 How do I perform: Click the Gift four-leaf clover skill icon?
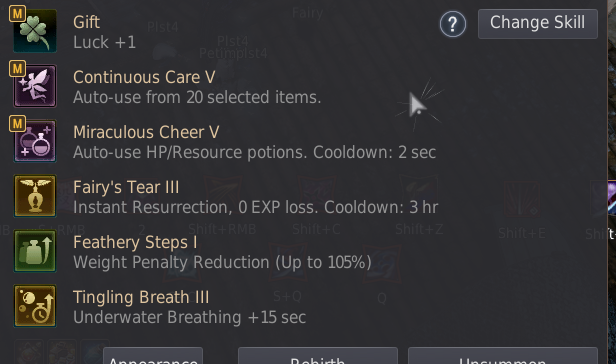point(35,31)
